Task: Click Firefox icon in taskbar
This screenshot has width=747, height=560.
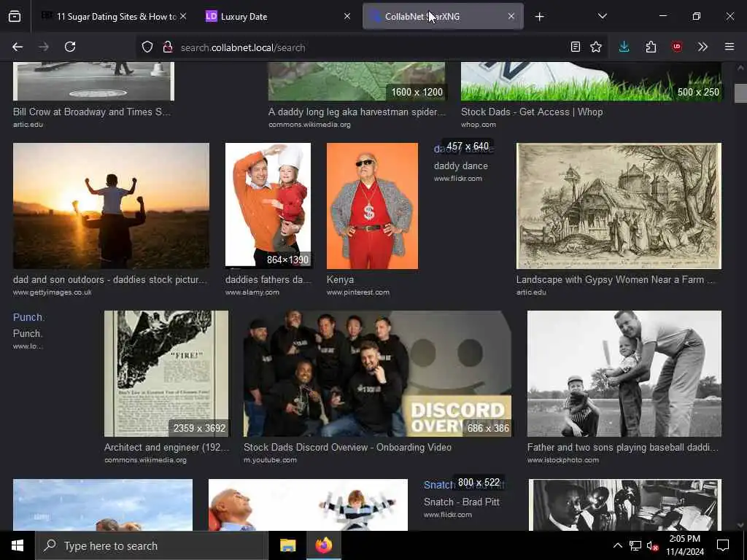Action: (x=323, y=545)
